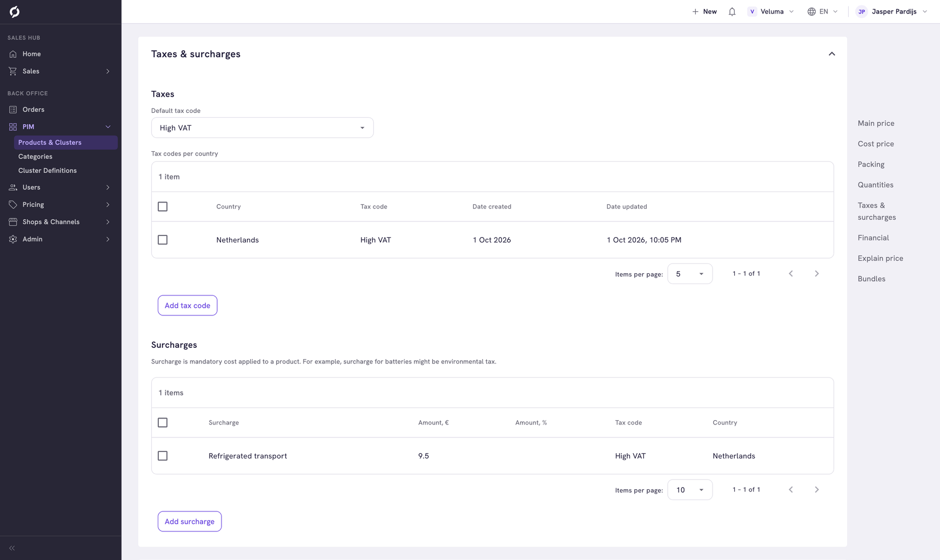The image size is (940, 560).
Task: Jump to Bundles section
Action: [x=871, y=279]
